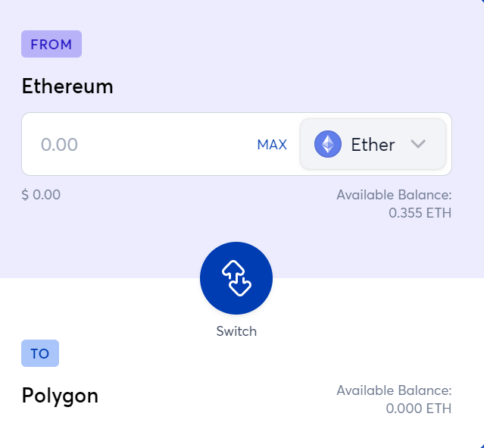Viewport: 484px width, 448px height.
Task: Click the Ethereum diamond logo icon
Action: click(328, 144)
